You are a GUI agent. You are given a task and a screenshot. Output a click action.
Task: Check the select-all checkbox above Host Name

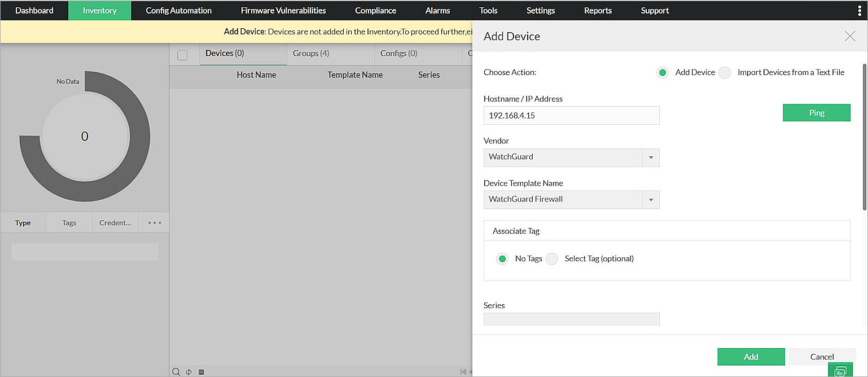point(182,54)
